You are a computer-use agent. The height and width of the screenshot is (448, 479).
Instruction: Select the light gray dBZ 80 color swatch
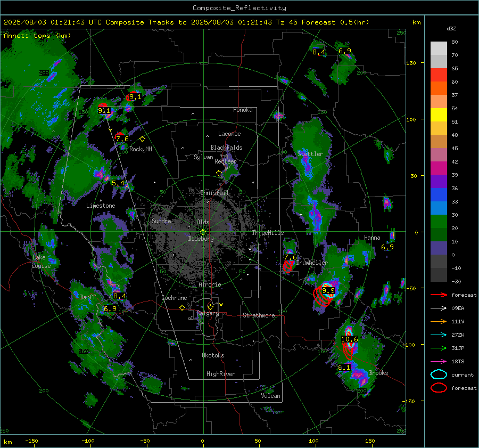click(x=439, y=48)
